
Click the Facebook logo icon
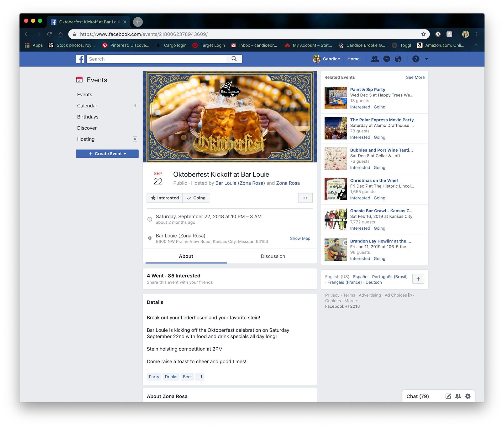(x=80, y=59)
